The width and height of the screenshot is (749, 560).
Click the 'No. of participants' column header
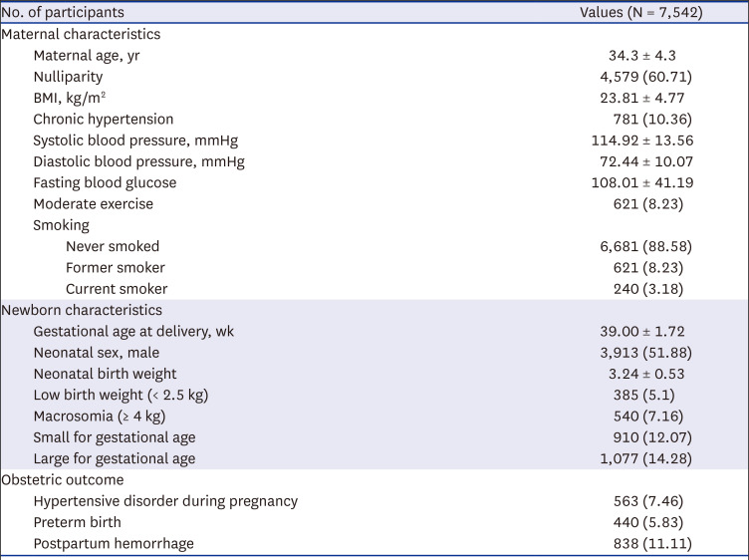[62, 13]
